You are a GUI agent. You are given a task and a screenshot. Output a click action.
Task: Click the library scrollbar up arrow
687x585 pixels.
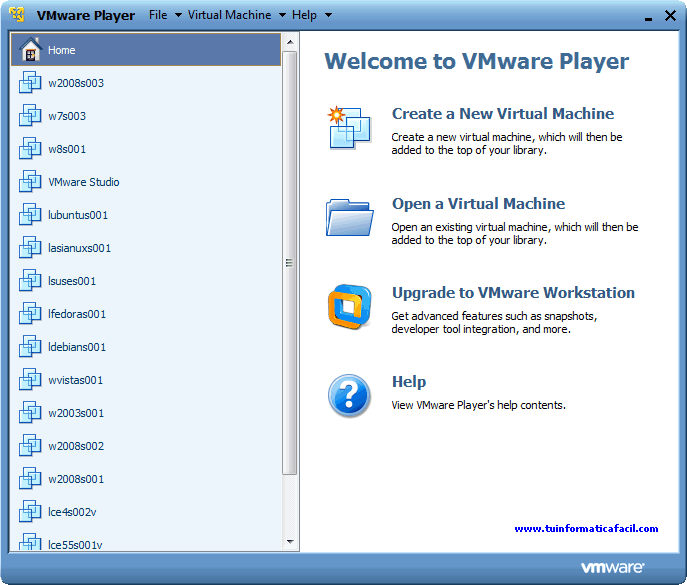click(290, 43)
